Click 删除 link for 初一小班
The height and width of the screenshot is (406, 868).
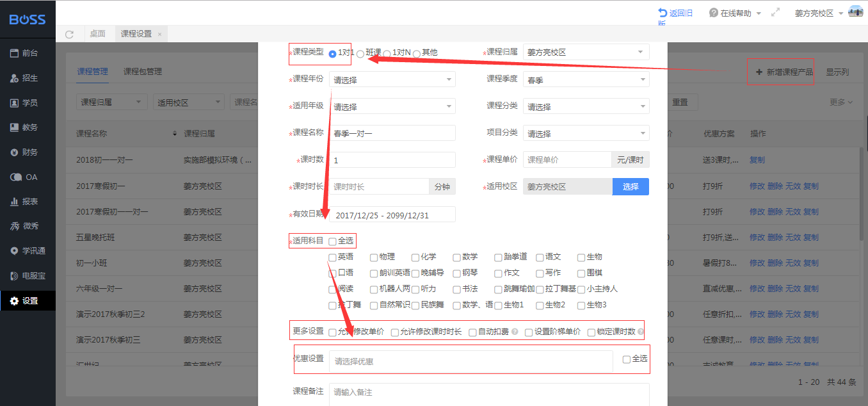tap(775, 263)
